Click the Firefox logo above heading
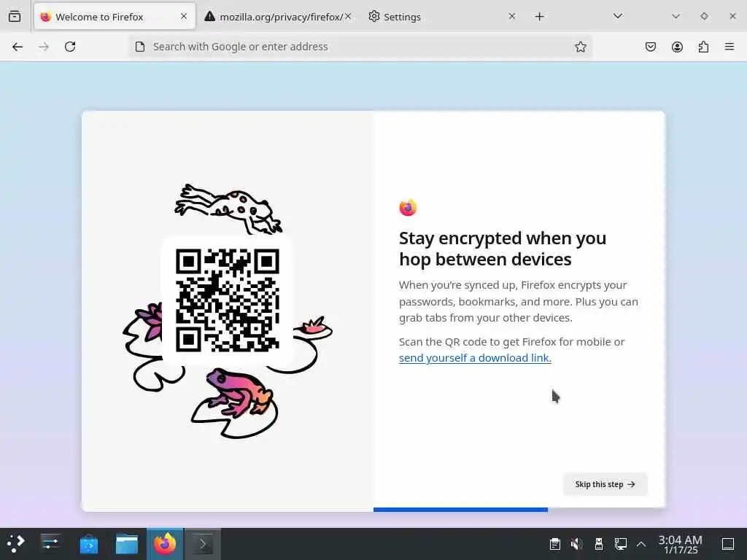747x560 pixels. 408,207
